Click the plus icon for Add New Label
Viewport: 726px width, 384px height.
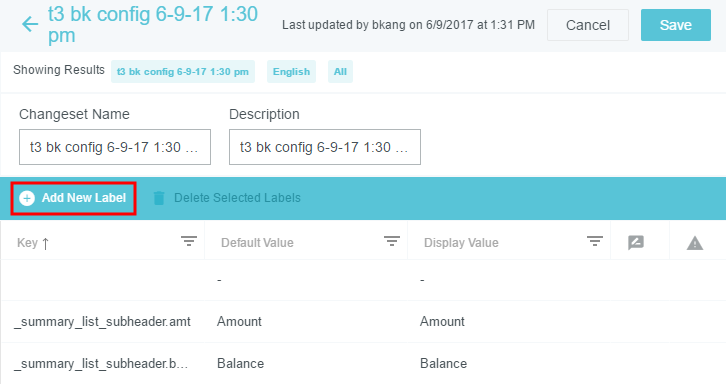pyautogui.click(x=27, y=198)
